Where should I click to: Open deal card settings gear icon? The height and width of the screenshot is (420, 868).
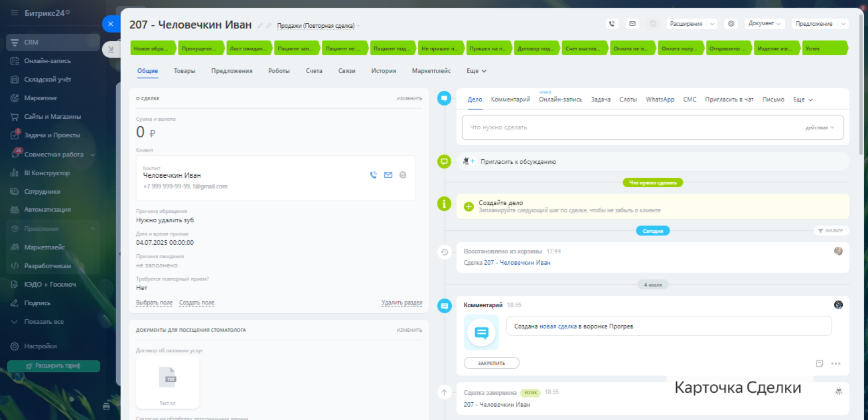(x=731, y=24)
